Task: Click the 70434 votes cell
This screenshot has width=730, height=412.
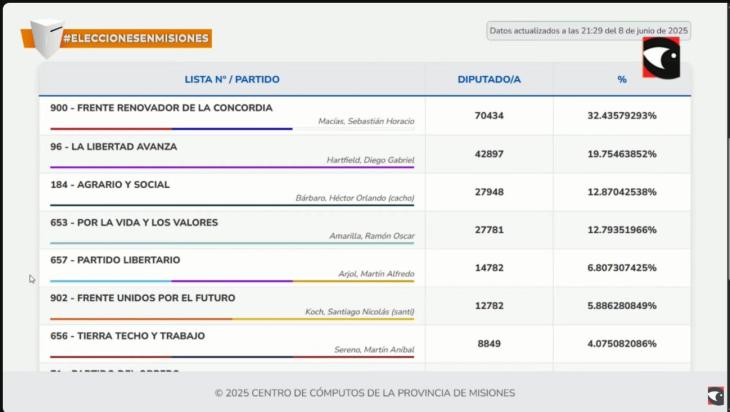Action: tap(489, 116)
